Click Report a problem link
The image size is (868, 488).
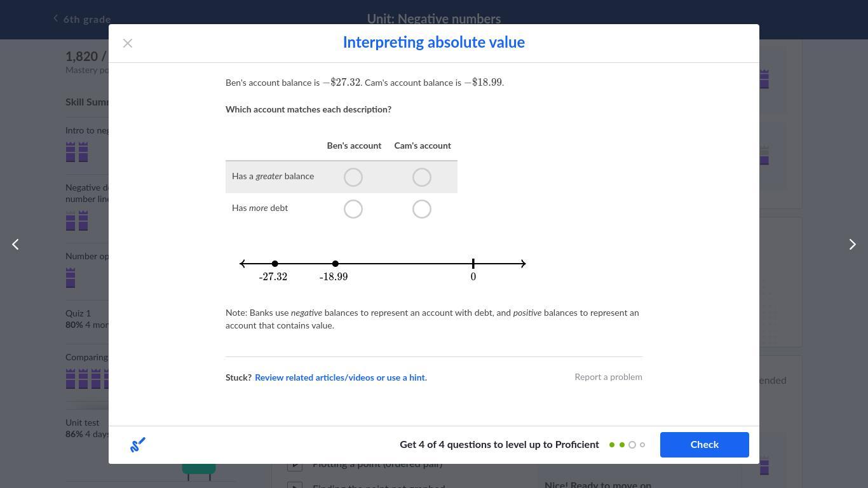608,377
